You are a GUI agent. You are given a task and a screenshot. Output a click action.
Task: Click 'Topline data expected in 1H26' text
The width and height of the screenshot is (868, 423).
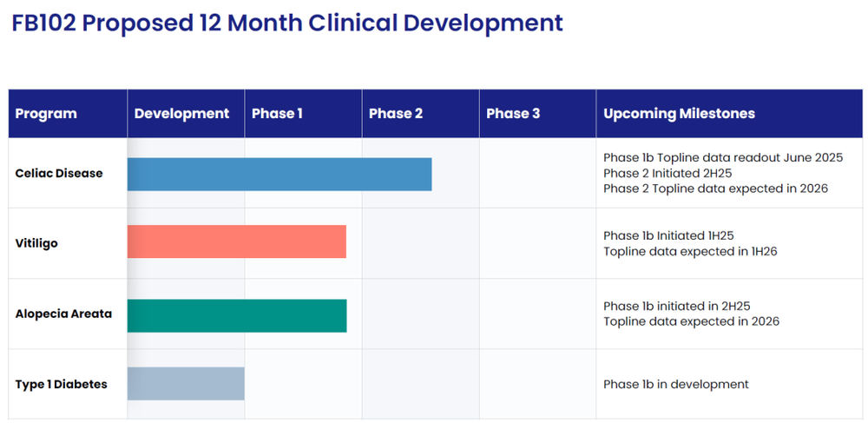click(690, 251)
